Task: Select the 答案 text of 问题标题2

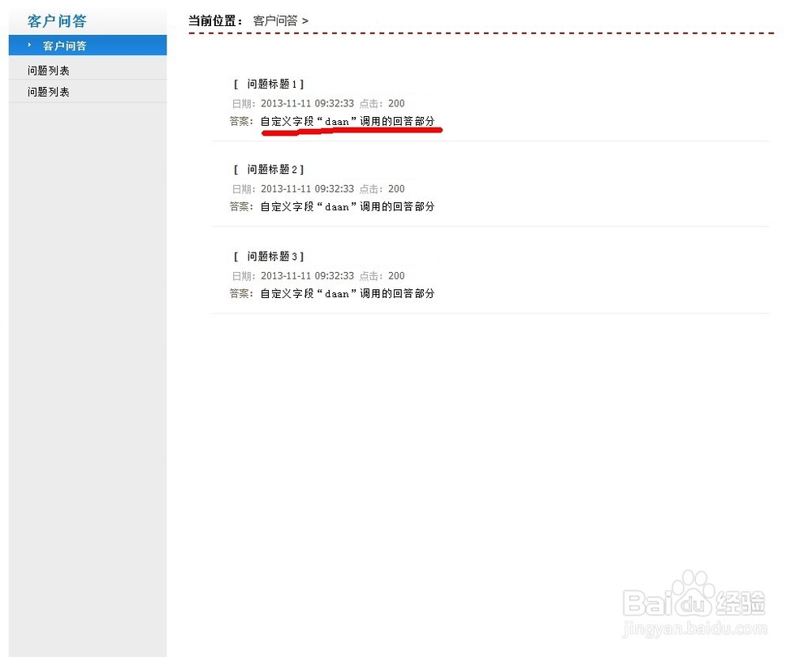Action: 333,206
